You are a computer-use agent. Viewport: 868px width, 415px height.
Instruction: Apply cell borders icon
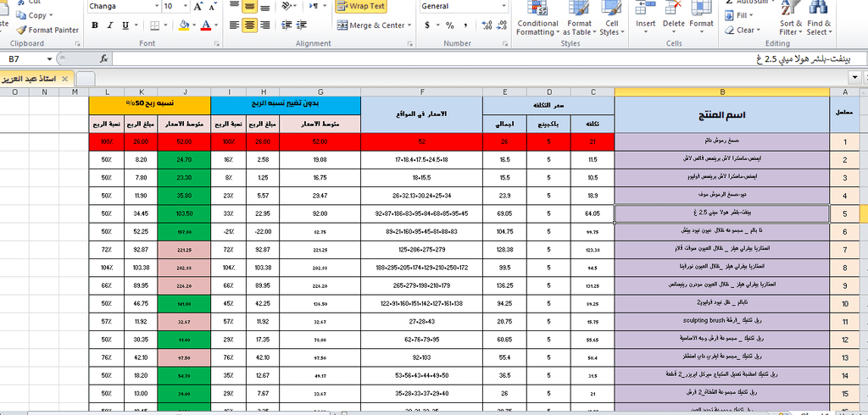tap(154, 25)
